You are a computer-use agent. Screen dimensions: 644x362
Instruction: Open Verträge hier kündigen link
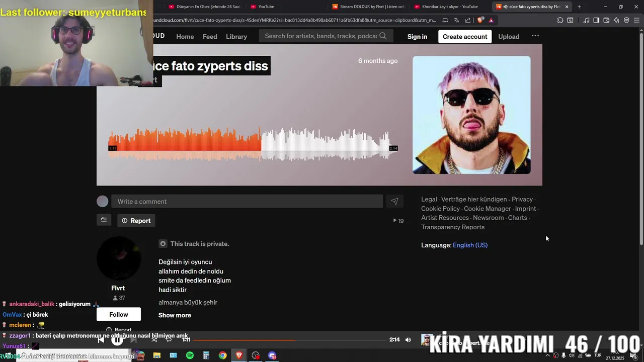[474, 199]
